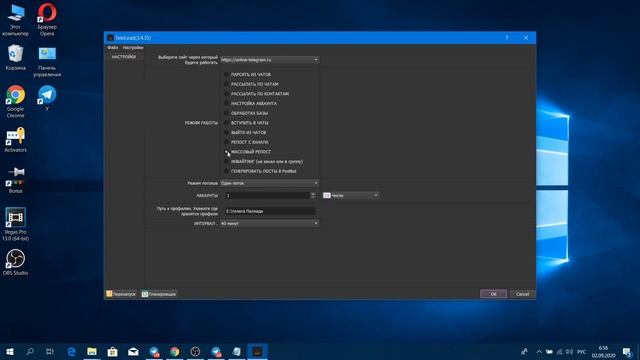Open the site selection dropdown
Viewport: 640px width, 360px height.
click(x=269, y=60)
